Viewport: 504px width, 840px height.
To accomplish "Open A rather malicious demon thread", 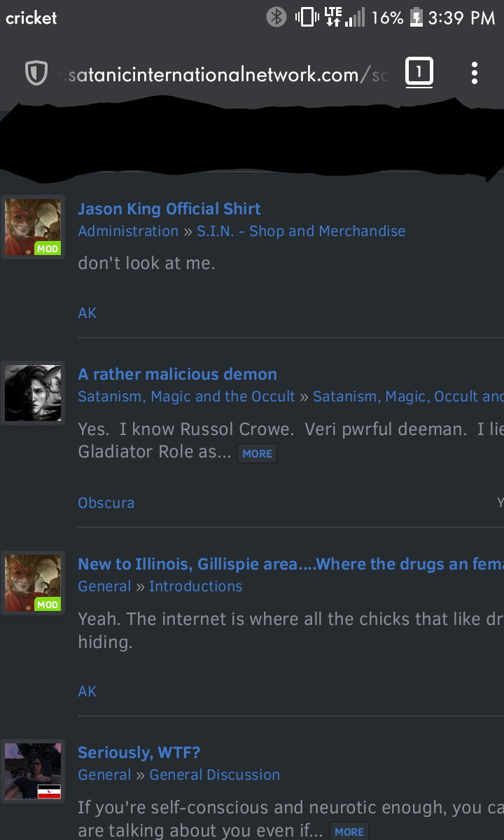I will point(178,374).
